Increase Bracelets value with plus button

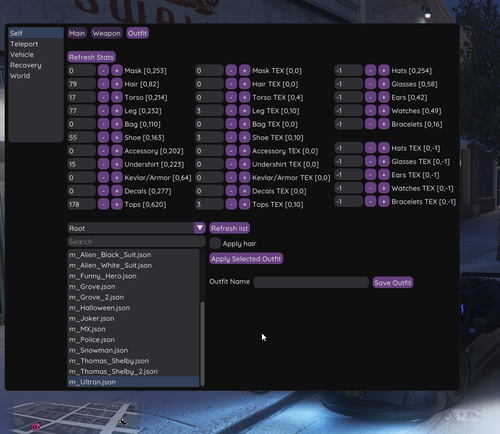(x=384, y=124)
